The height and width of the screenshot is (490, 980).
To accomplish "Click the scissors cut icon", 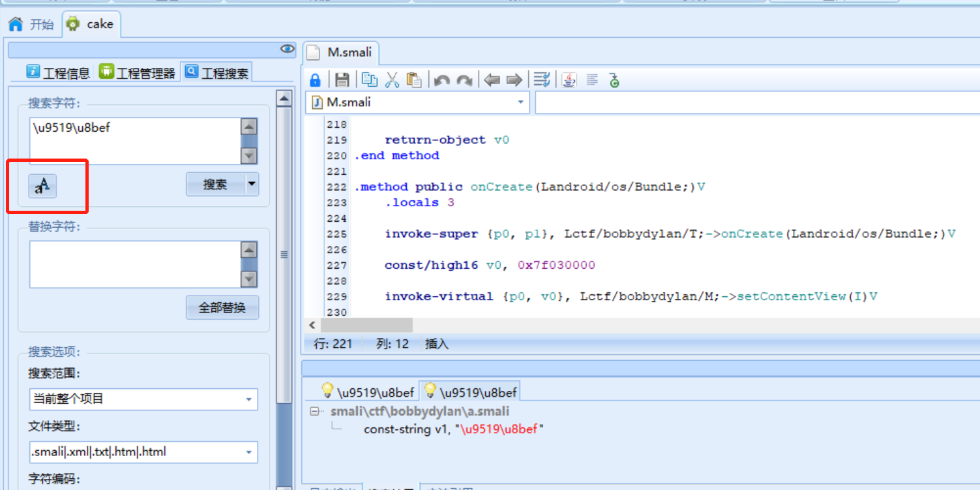I will click(392, 80).
